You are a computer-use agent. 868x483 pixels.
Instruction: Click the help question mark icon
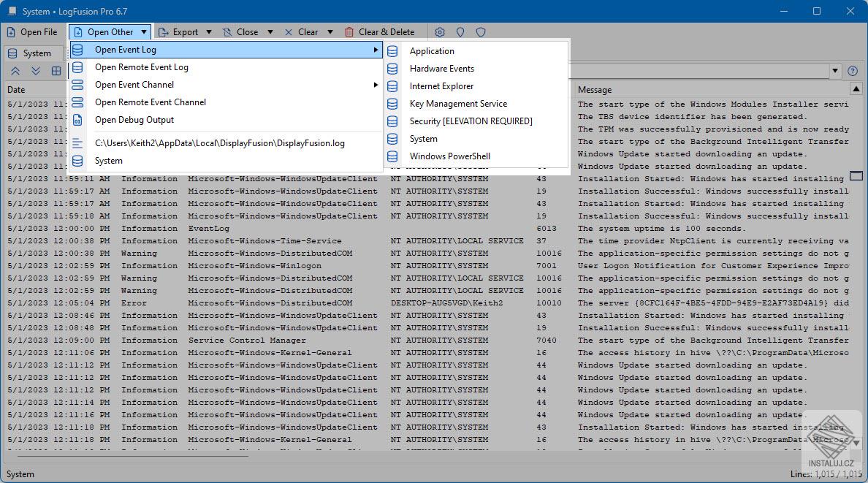(853, 71)
